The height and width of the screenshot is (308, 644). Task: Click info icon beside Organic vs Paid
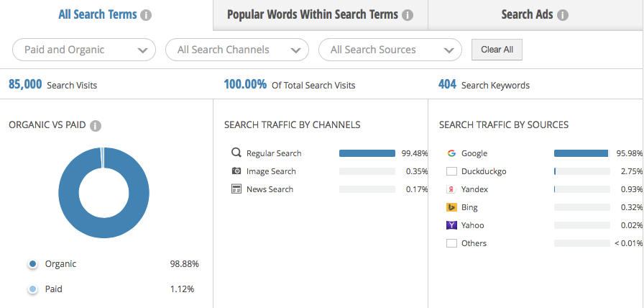[x=96, y=125]
